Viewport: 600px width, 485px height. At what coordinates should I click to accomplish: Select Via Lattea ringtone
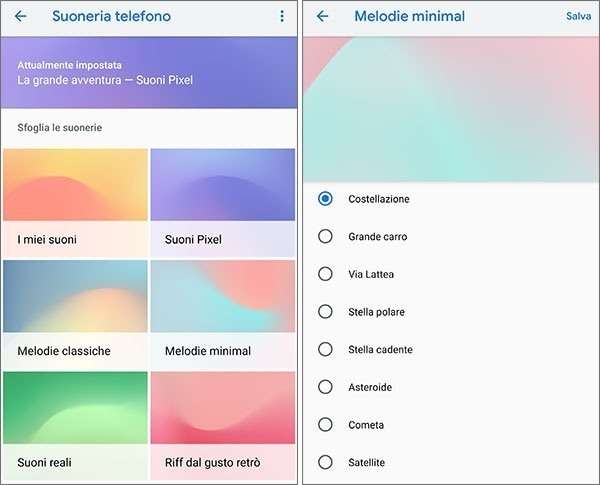tap(325, 274)
